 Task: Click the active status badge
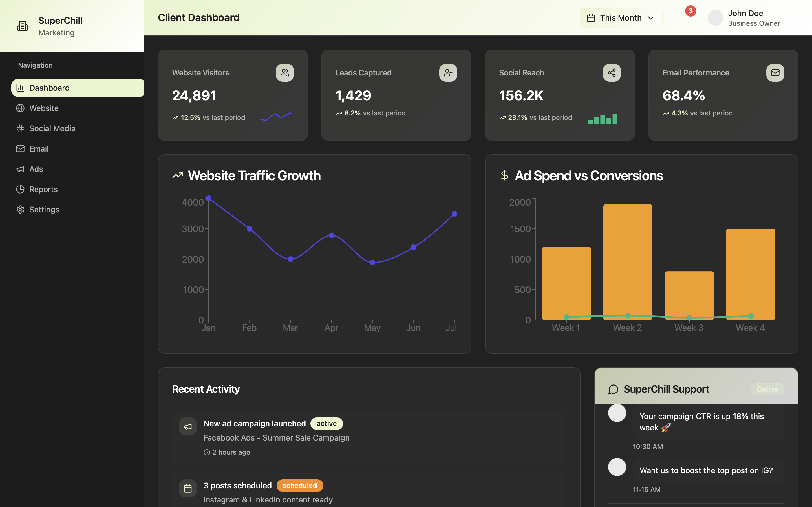coord(326,424)
